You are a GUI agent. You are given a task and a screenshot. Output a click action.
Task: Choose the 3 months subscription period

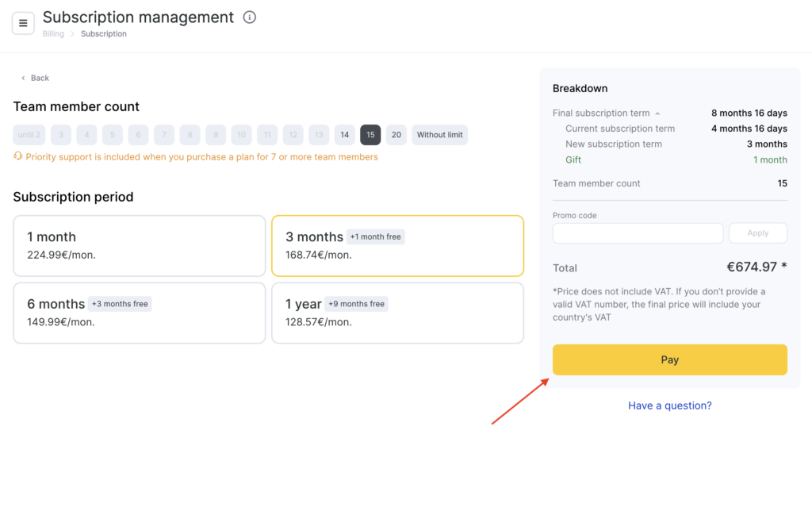coord(398,246)
